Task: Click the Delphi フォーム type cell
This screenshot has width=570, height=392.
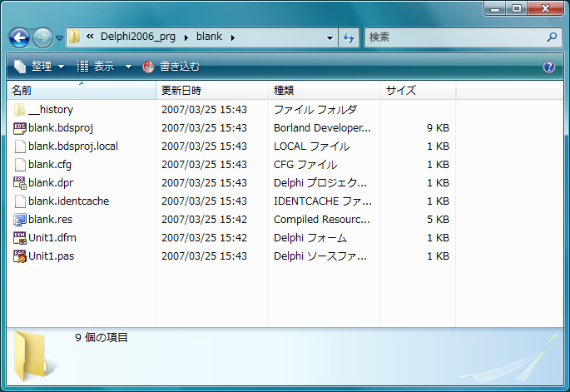Action: (310, 238)
